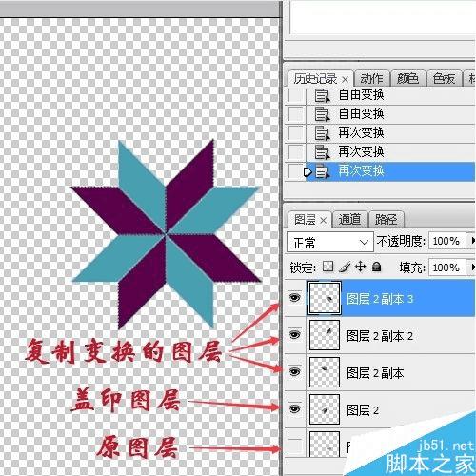The image size is (476, 476).
Task: Open the 填充 slider arrow
Action: tap(471, 268)
